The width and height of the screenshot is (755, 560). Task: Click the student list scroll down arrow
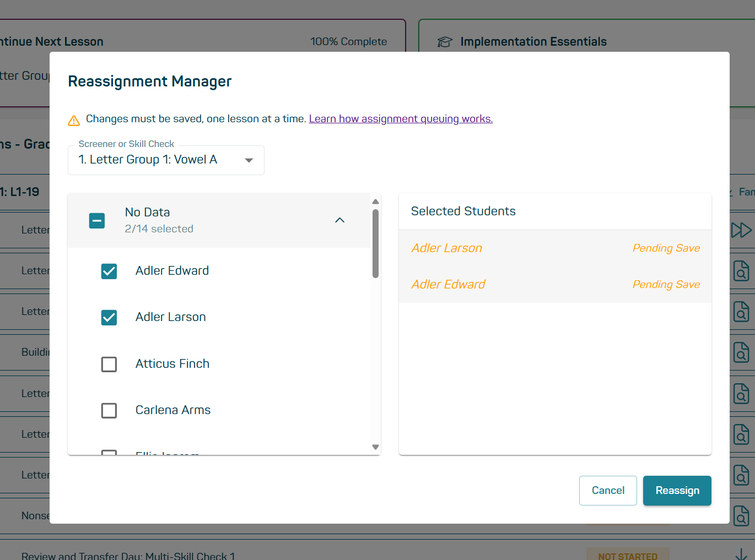[x=375, y=447]
